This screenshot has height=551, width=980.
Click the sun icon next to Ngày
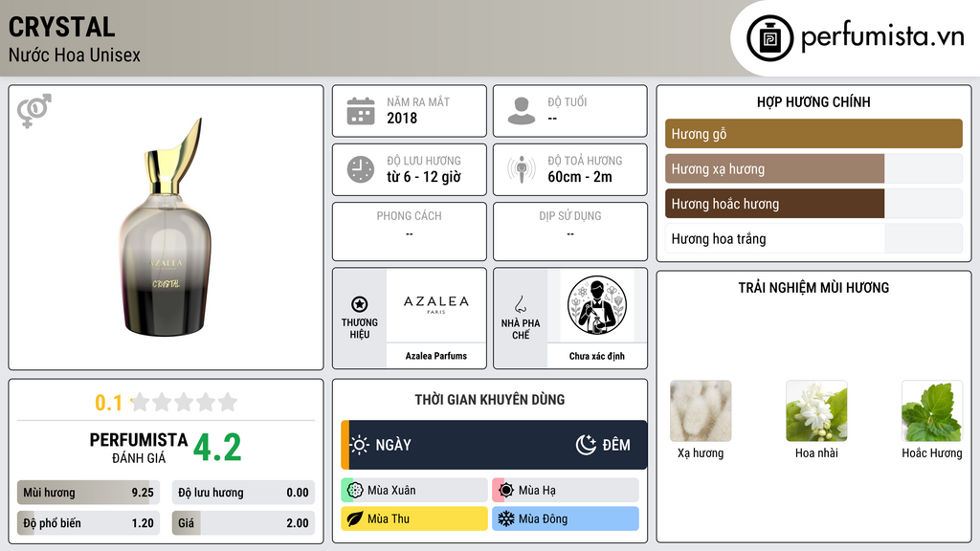(x=360, y=445)
